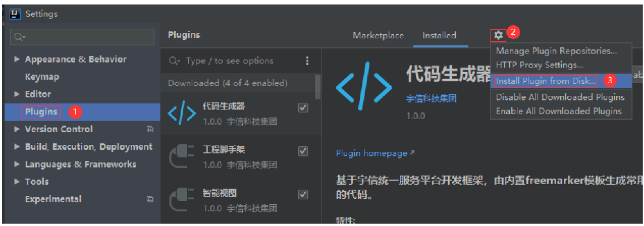The height and width of the screenshot is (226, 644).
Task: Click the 代码生成器 plugin code icon in list
Action: click(x=182, y=113)
